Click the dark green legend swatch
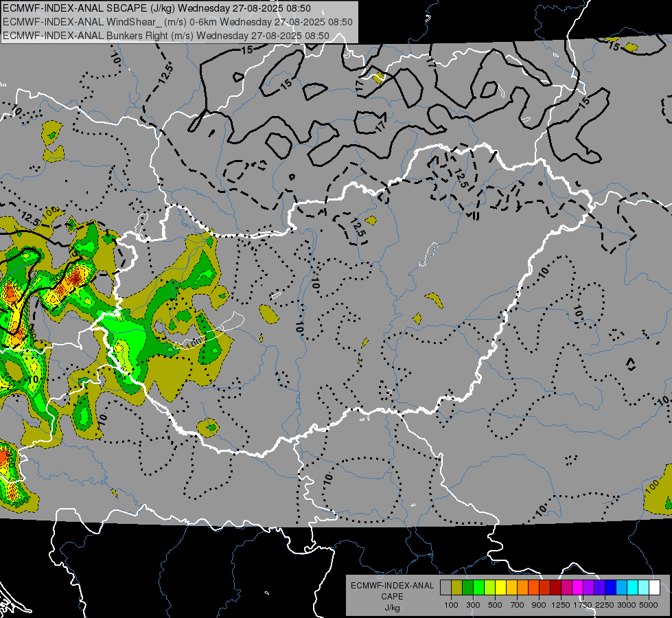This screenshot has width=672, height=618. click(467, 588)
